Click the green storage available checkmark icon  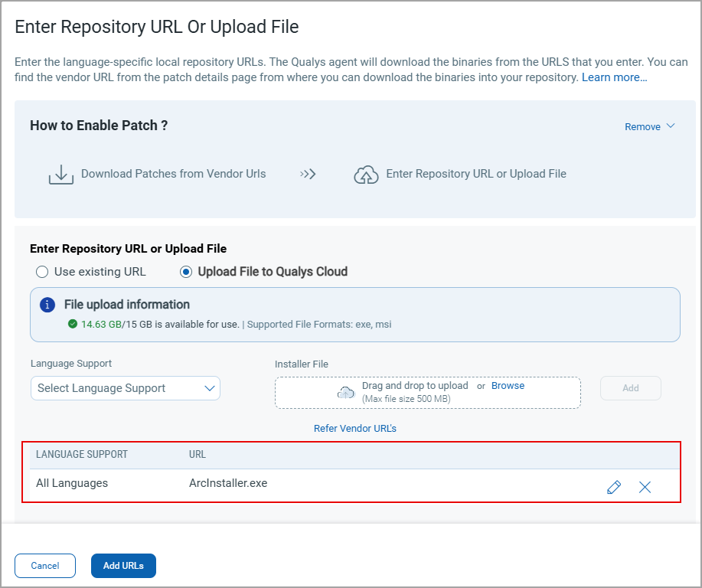tap(73, 324)
